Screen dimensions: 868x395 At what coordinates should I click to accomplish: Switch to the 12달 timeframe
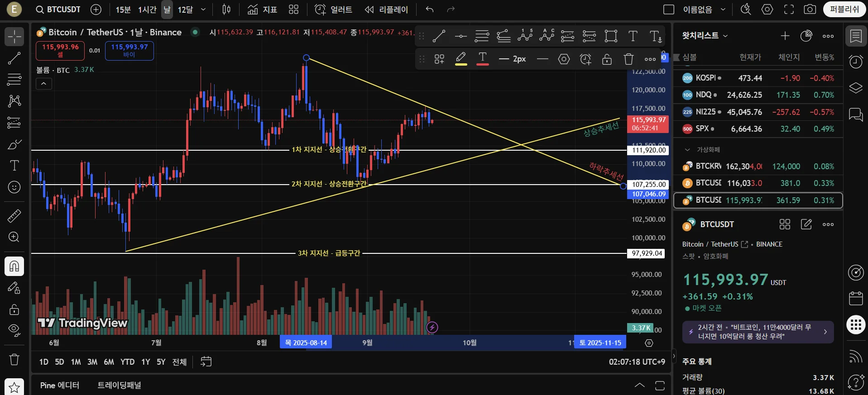pos(185,10)
